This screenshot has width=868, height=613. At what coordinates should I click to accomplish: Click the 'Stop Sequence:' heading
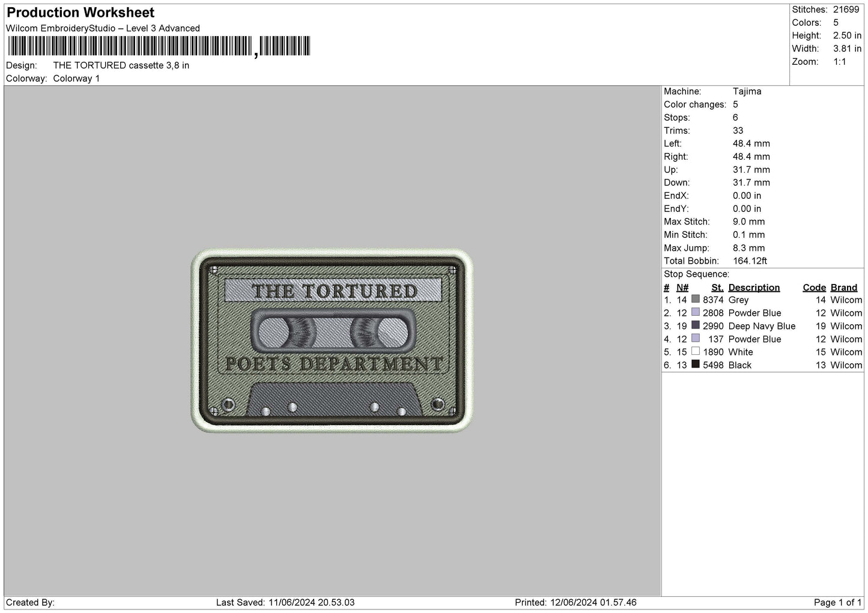[x=697, y=274]
